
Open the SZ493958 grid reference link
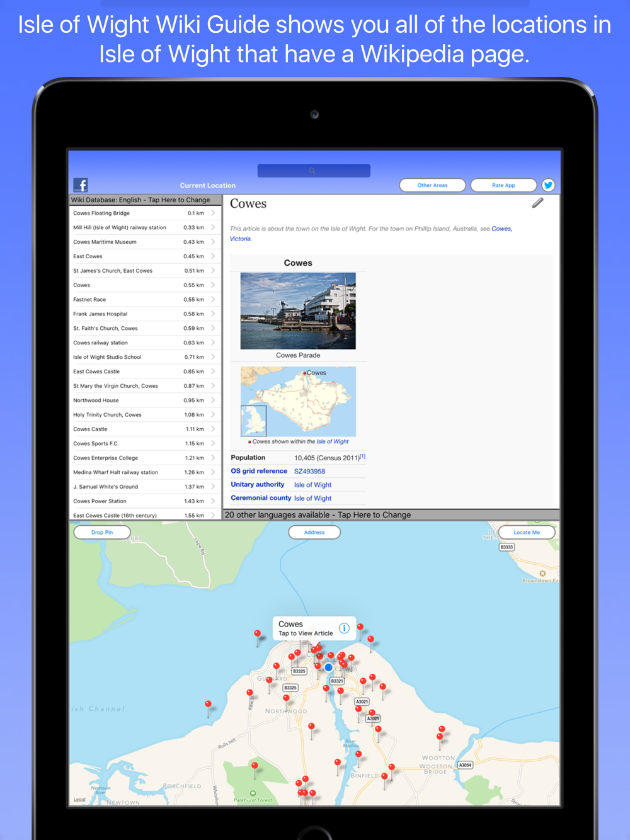(x=310, y=471)
